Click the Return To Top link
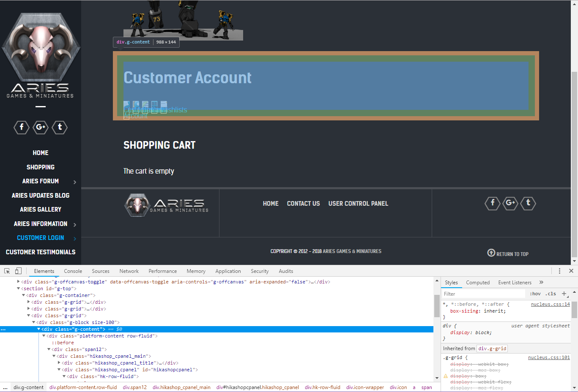 pos(508,253)
